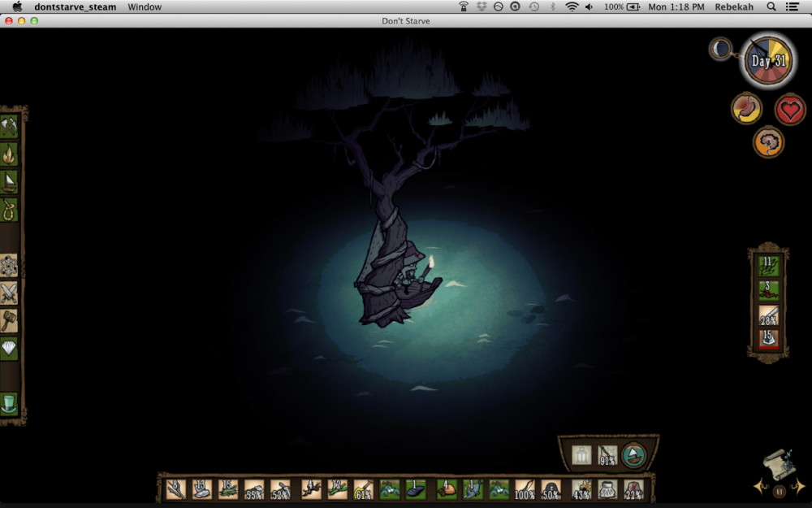Open the Refine diamond crafting tab
The height and width of the screenshot is (508, 812).
point(9,349)
